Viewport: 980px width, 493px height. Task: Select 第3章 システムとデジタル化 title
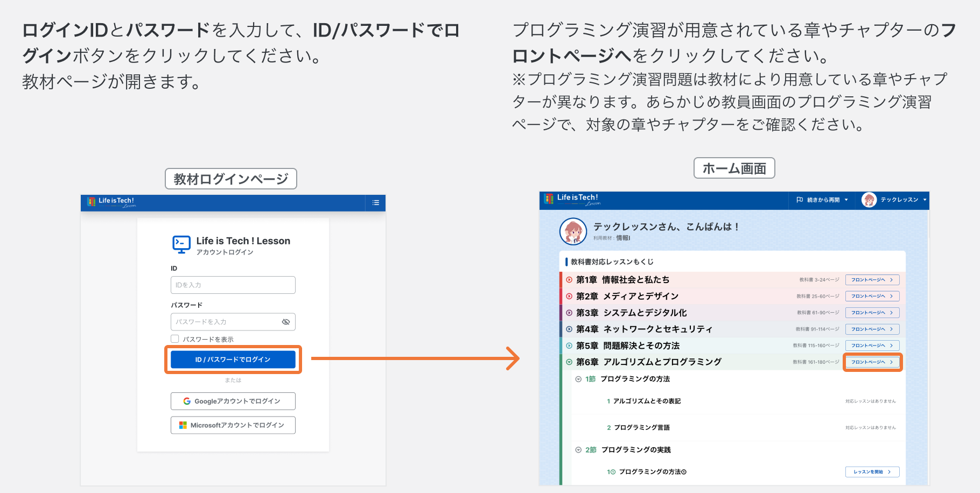pyautogui.click(x=632, y=313)
